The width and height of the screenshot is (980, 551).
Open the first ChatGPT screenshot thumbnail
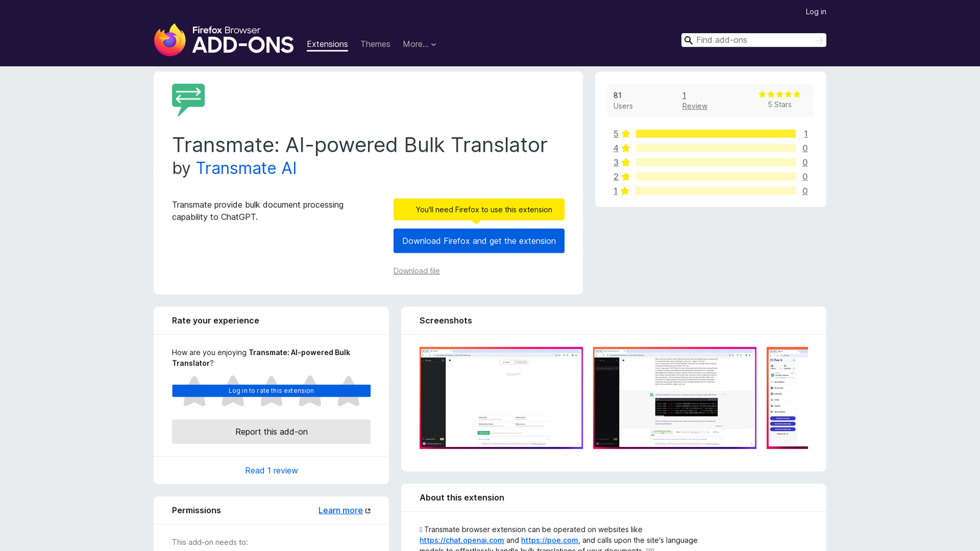pos(501,398)
